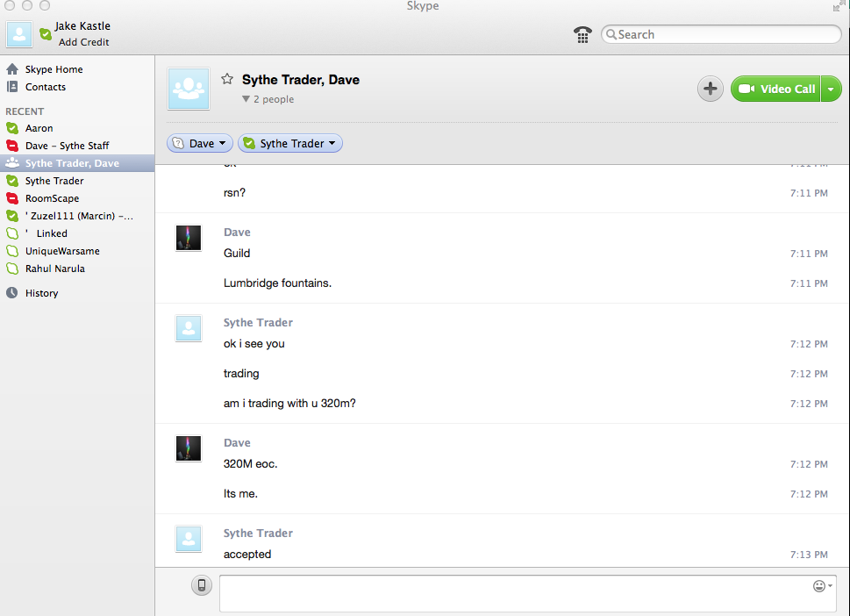This screenshot has height=616, width=850.
Task: Click the Contacts address book icon
Action: point(12,86)
